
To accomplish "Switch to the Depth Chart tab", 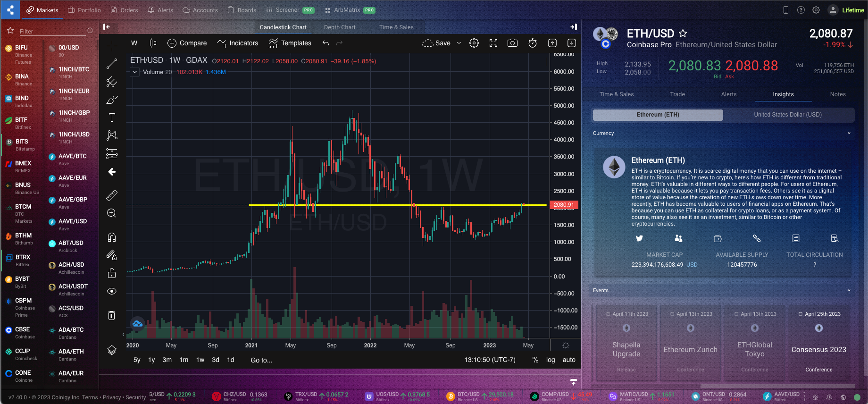I will coord(340,27).
